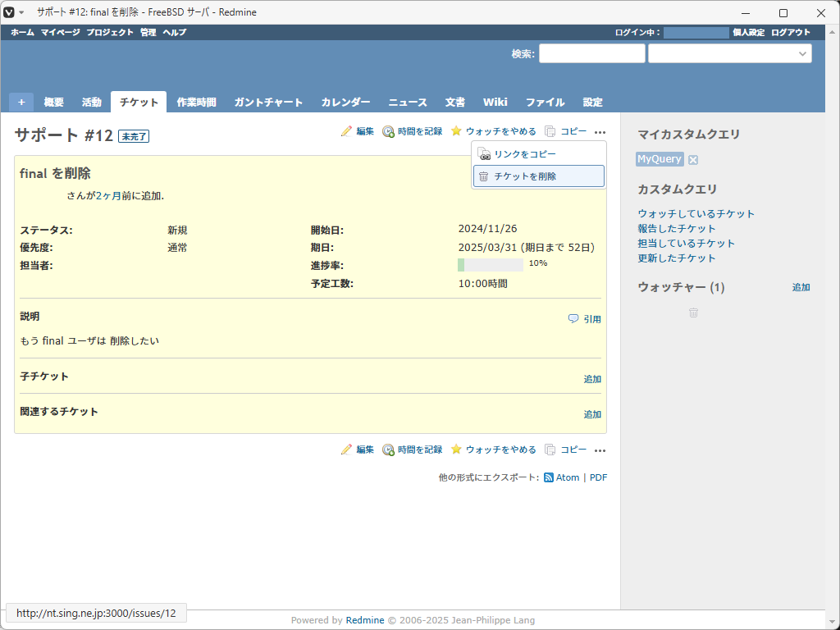Click the watcher trash delete icon
This screenshot has width=840, height=630.
click(693, 313)
